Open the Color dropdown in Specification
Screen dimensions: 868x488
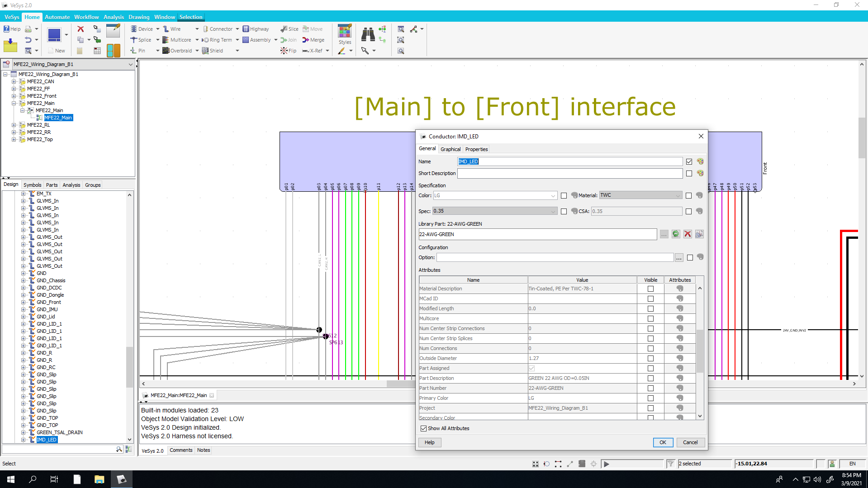tap(553, 196)
